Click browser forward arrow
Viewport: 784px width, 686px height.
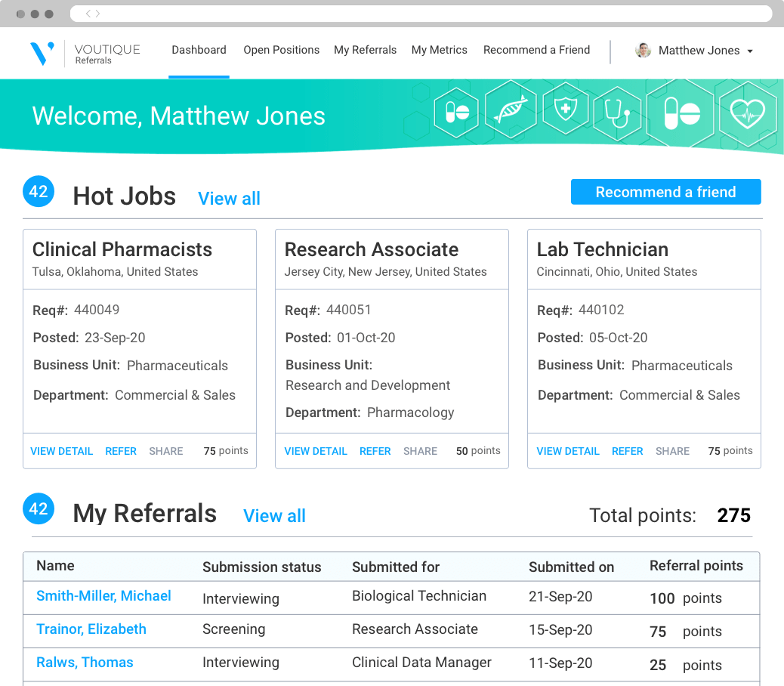97,14
